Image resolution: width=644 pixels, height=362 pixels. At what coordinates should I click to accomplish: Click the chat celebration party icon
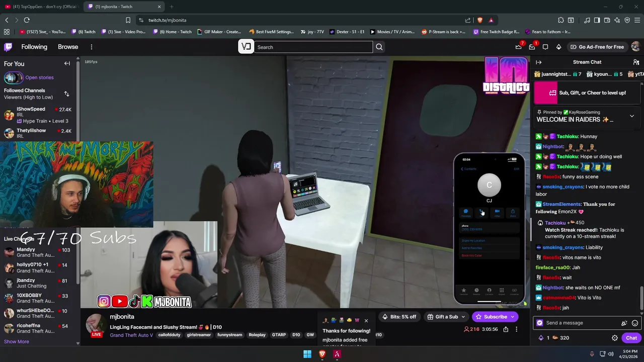[624, 323]
